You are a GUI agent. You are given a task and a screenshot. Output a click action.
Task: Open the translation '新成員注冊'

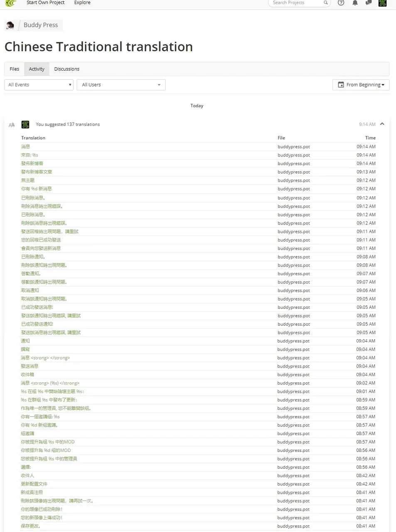(32, 493)
